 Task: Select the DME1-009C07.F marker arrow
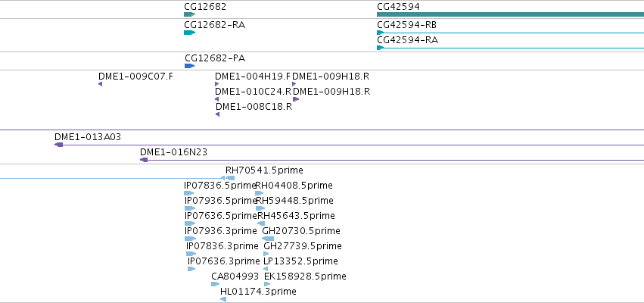(x=100, y=84)
